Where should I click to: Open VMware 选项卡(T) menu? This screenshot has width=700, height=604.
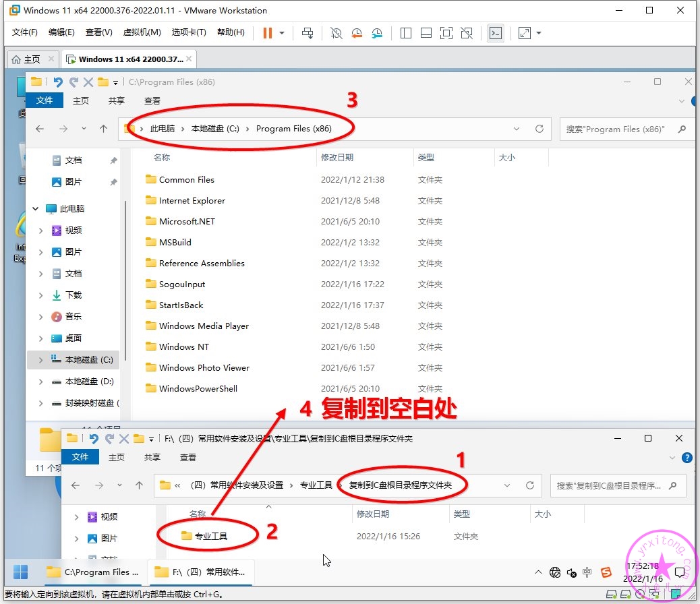coord(189,32)
